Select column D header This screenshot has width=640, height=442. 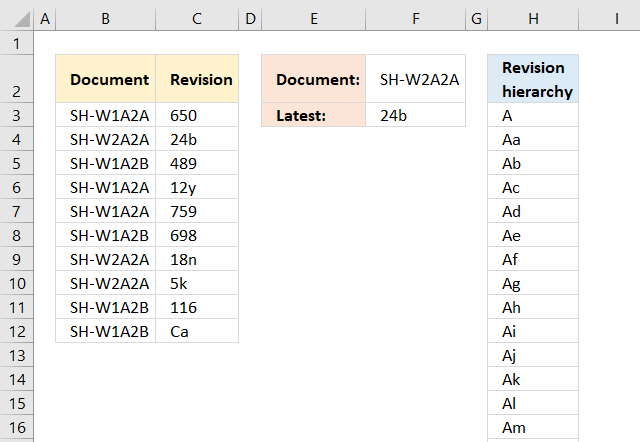tap(250, 19)
